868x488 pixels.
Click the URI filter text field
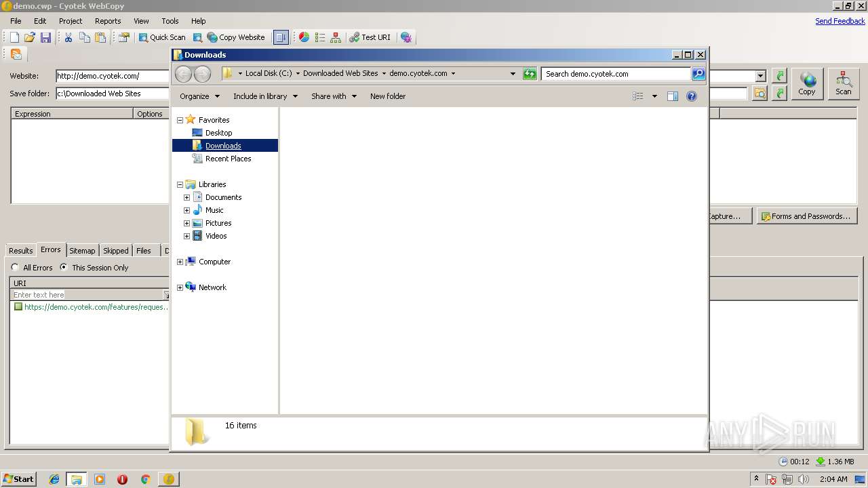[88, 295]
